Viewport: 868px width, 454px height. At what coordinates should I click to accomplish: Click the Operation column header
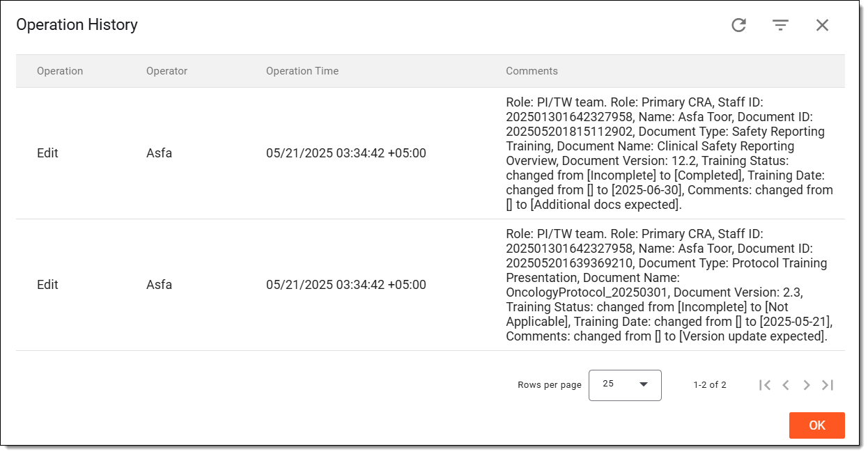pos(60,71)
